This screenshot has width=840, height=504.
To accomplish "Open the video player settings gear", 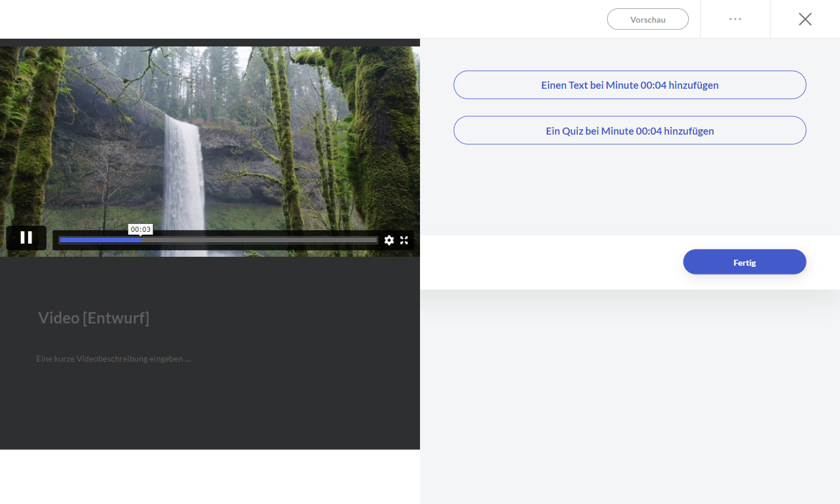I will coord(389,240).
